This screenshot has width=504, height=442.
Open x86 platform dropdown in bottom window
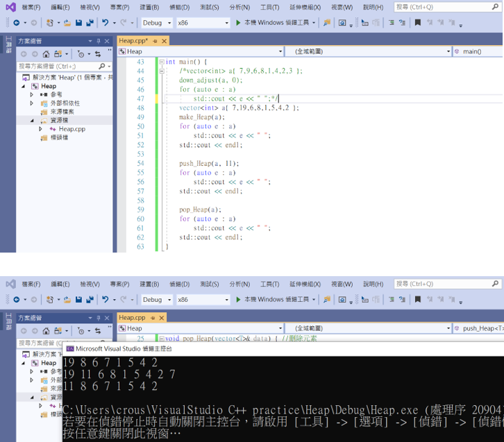[203, 300]
